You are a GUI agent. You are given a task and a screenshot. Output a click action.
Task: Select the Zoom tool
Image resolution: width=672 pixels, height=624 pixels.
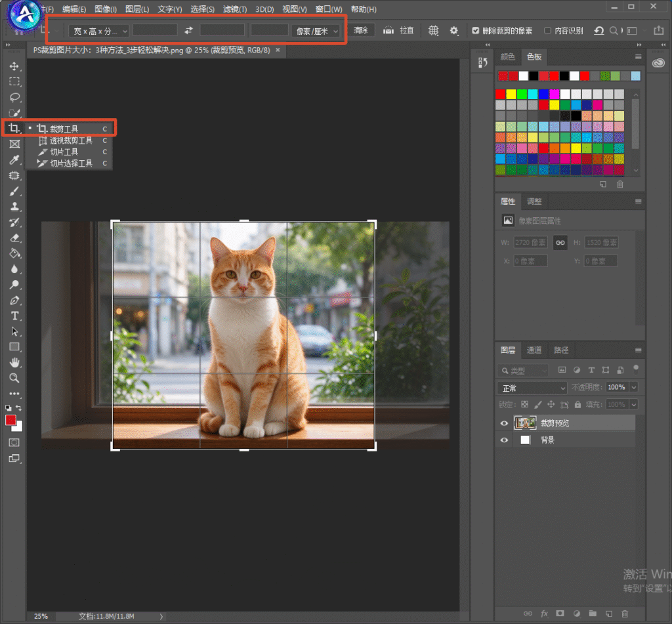[14, 378]
